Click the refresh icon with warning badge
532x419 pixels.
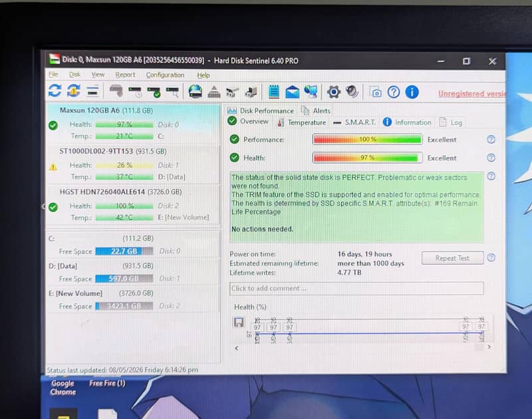[x=74, y=91]
